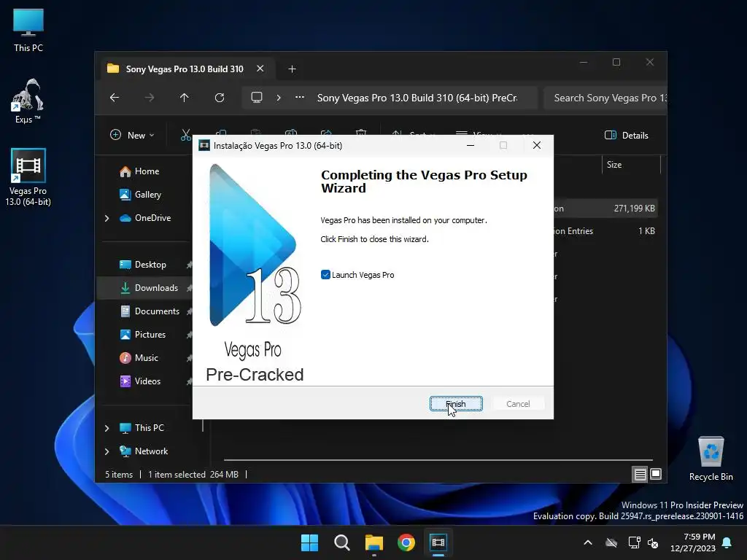This screenshot has height=560, width=747.
Task: Add a new tab in File Explorer
Action: (292, 69)
